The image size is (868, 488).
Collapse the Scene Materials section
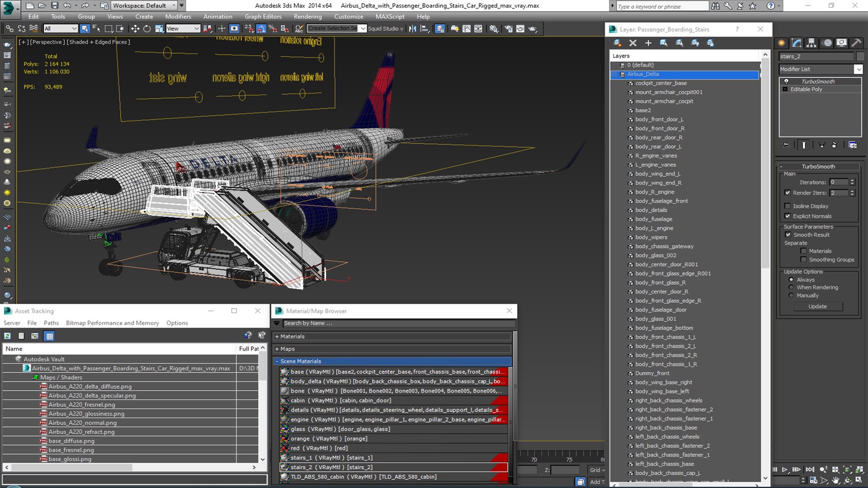click(277, 361)
